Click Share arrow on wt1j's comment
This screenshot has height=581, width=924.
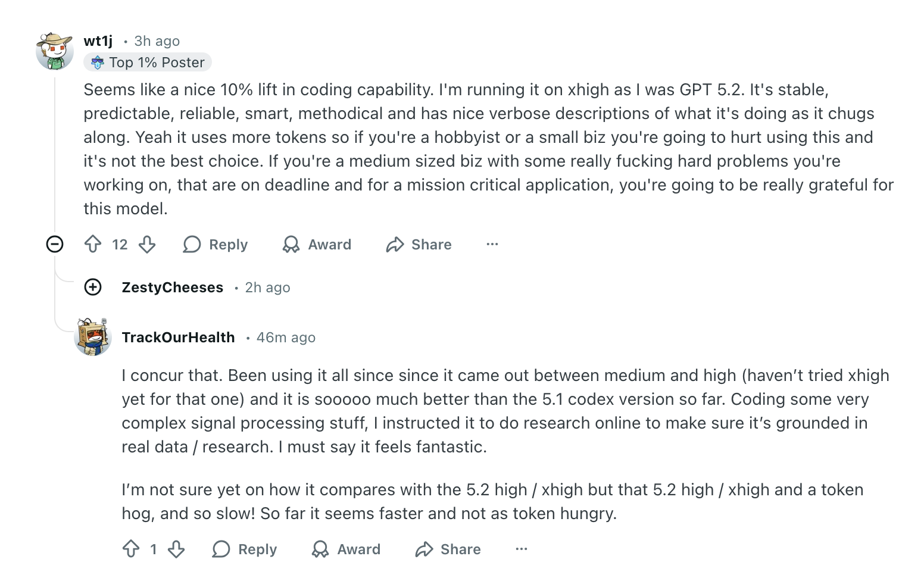tap(395, 244)
